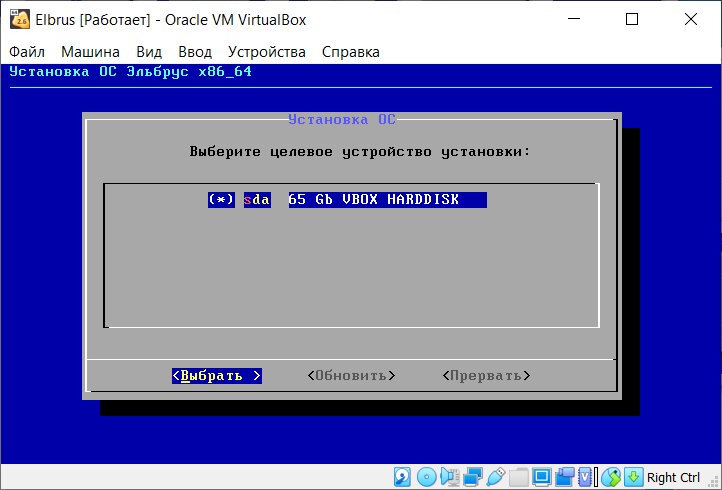The width and height of the screenshot is (722, 490).
Task: Click the display settings status icon
Action: tap(542, 477)
